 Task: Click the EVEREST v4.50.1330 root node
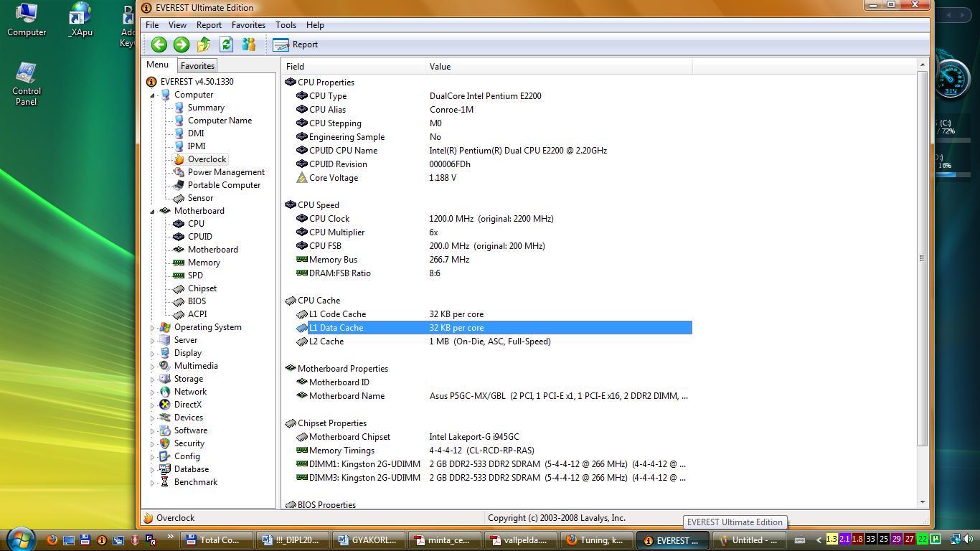(197, 82)
